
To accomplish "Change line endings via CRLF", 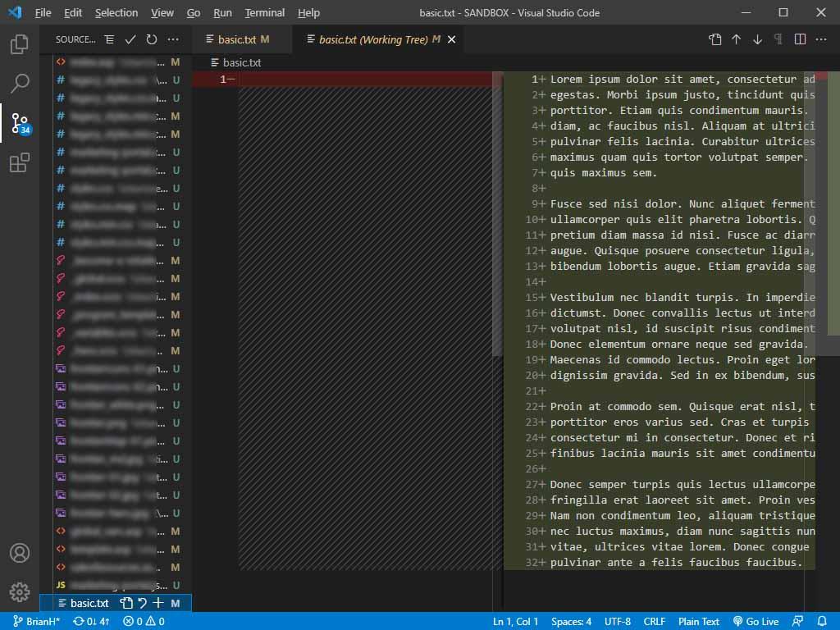I will point(654,622).
